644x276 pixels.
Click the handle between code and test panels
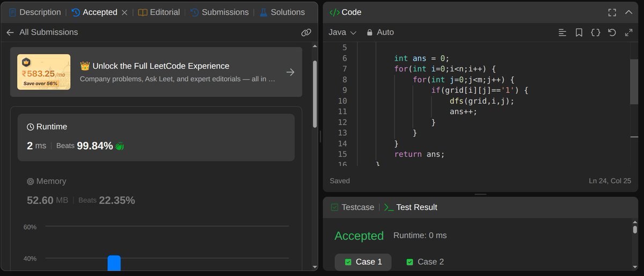481,194
